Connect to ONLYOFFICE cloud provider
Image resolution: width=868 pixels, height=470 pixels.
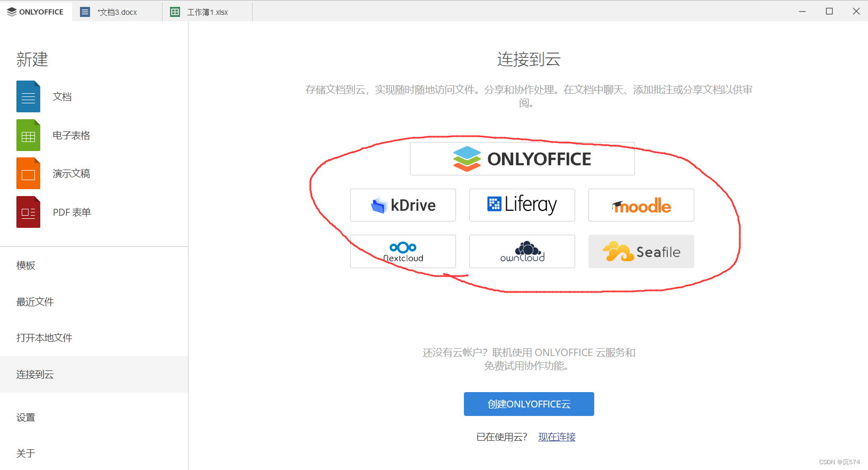(x=522, y=158)
